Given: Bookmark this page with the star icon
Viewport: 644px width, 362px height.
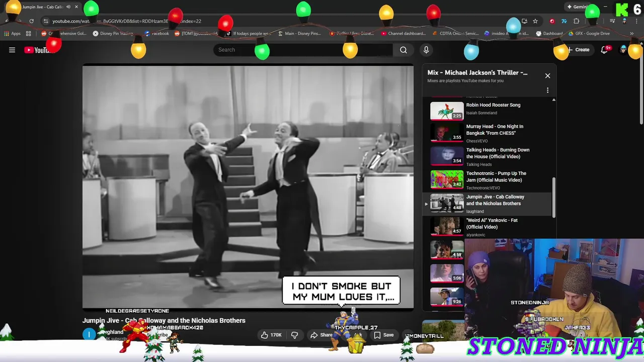Looking at the screenshot, I should 535,21.
